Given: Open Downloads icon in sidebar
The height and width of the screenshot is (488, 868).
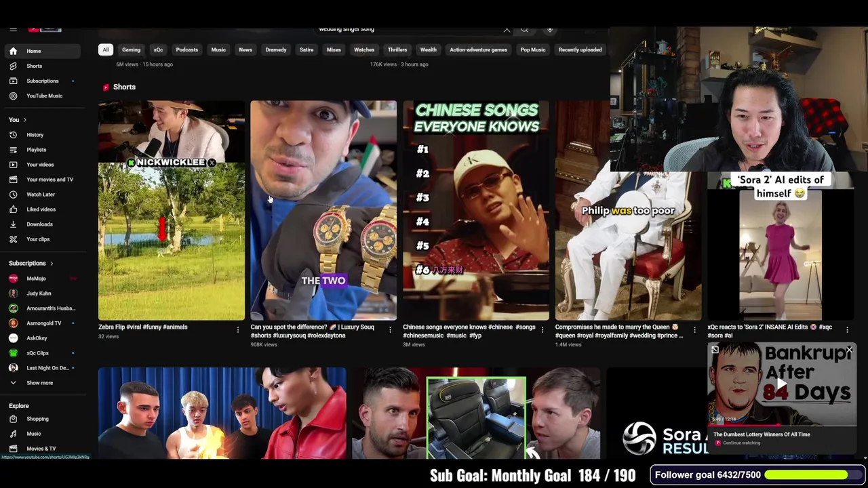Looking at the screenshot, I should click(13, 224).
